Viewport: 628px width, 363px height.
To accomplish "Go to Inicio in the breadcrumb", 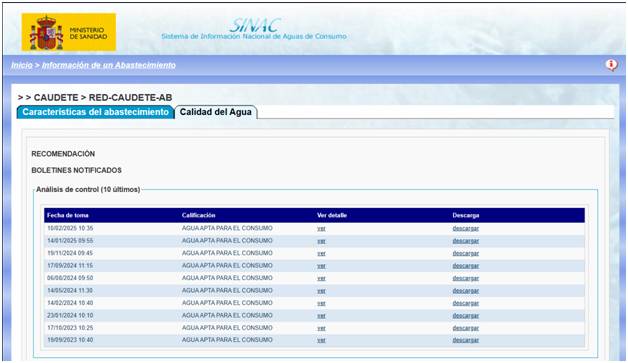I will click(22, 65).
